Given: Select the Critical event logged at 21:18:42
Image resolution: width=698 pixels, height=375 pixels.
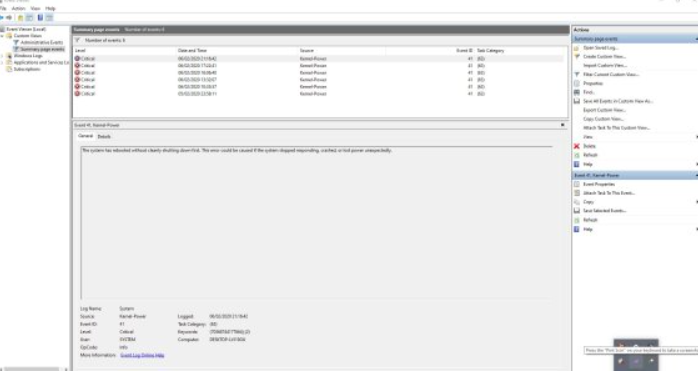Looking at the screenshot, I should point(319,58).
